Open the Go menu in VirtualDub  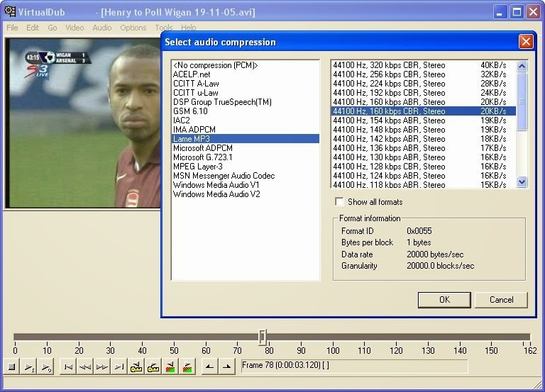coord(53,28)
